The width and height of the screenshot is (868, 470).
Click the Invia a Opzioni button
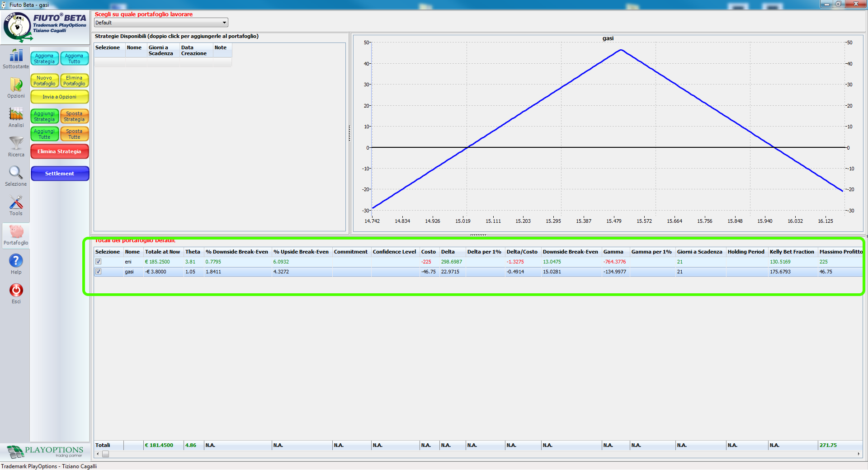tap(60, 97)
